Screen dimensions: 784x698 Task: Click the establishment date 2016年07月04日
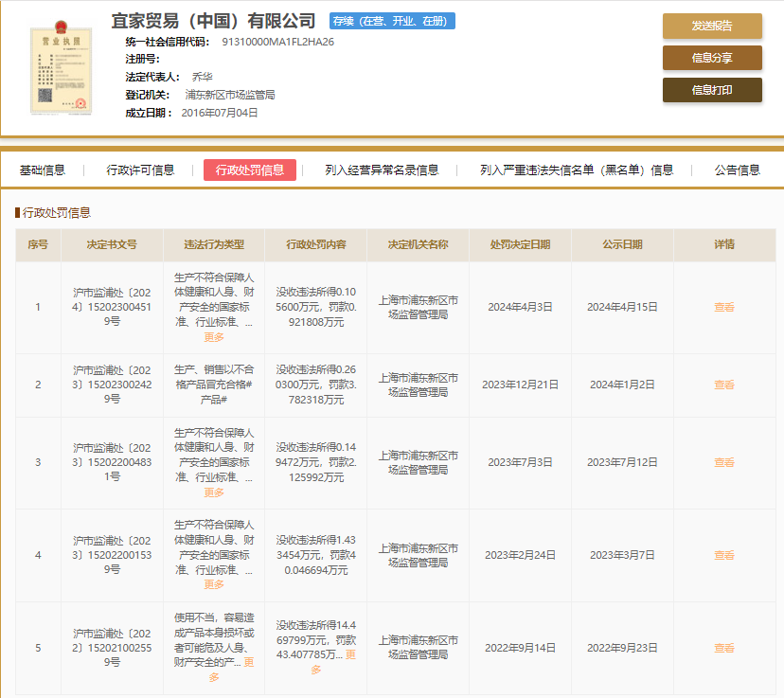pyautogui.click(x=220, y=113)
